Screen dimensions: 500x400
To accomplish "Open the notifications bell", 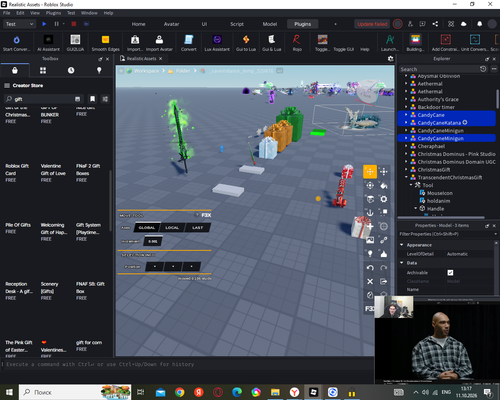I will (479, 24).
